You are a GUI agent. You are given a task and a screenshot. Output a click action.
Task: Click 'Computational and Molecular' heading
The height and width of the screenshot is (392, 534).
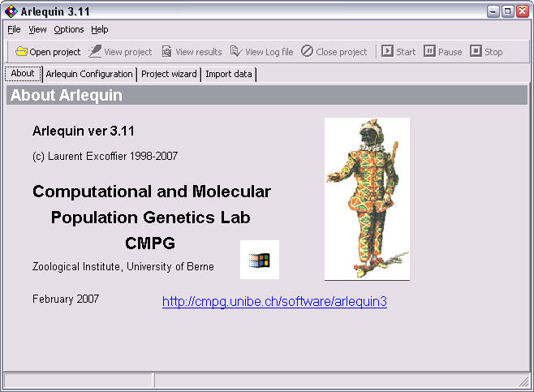tap(152, 192)
